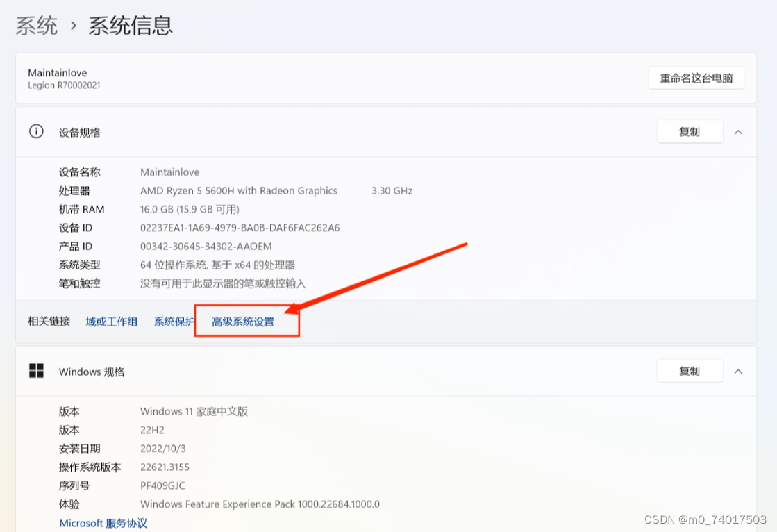Select device ID 02237EA1-1A69-4979-BA0B-DAF6FAC262A6
Screen dimensions: 777x532
tap(240, 228)
